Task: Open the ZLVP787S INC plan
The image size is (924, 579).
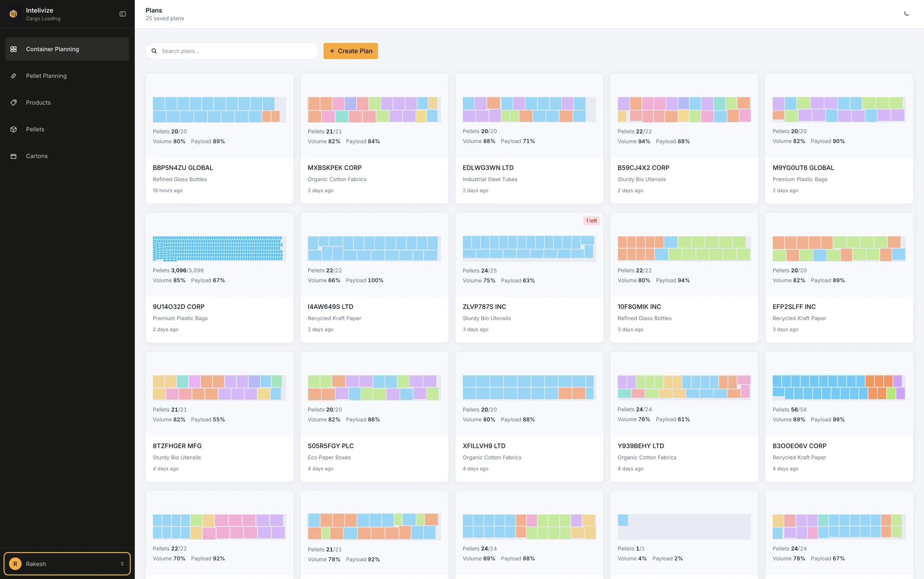Action: click(x=529, y=277)
